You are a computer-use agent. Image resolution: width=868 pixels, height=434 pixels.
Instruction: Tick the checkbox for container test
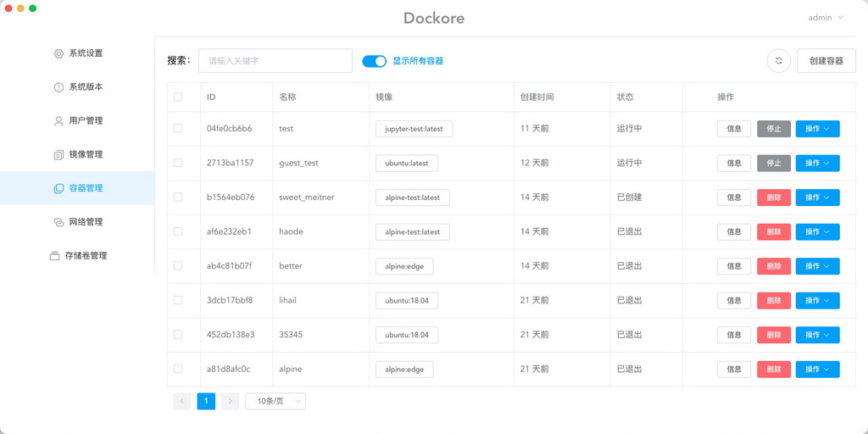(178, 129)
